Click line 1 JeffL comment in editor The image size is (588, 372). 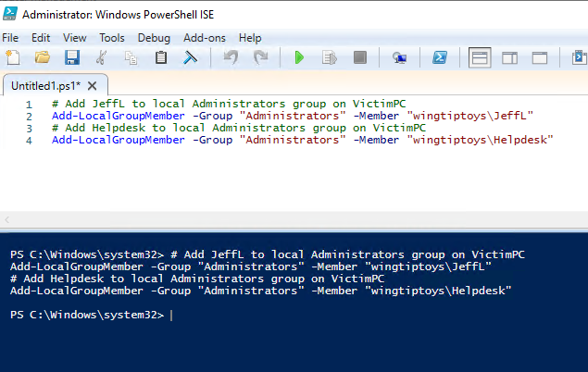pyautogui.click(x=229, y=104)
